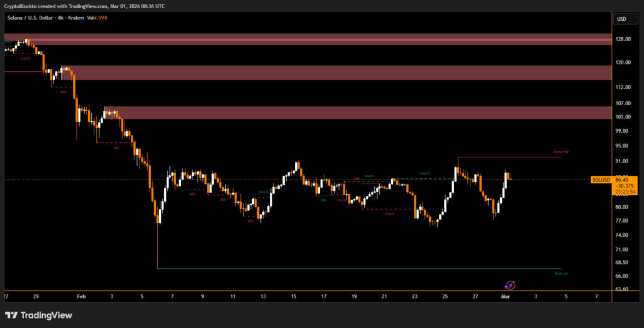Viewport: 644px width, 328px height.
Task: Open the USD currency selector
Action: pos(622,19)
